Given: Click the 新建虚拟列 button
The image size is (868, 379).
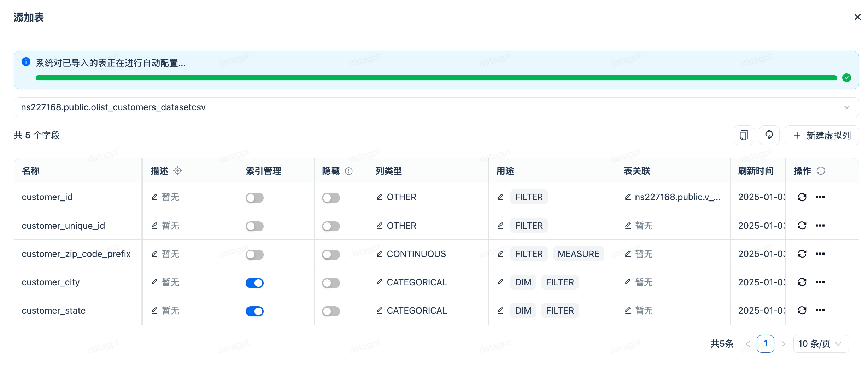Looking at the screenshot, I should tap(821, 135).
